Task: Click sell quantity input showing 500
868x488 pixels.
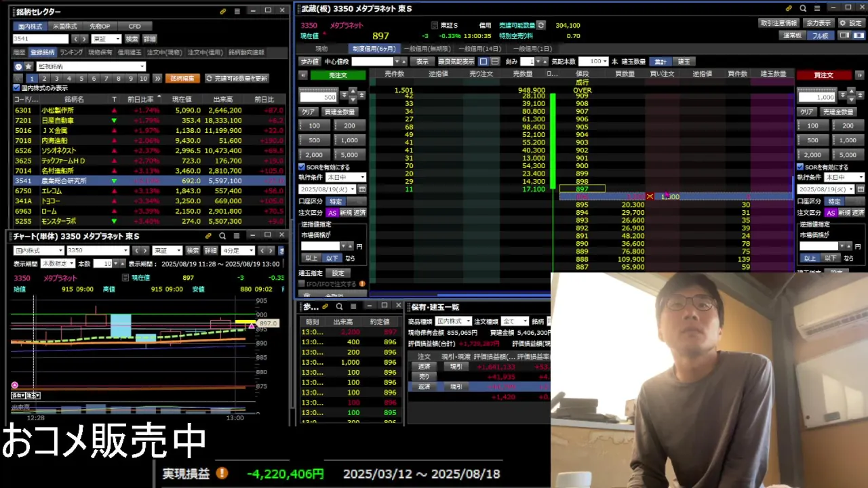Action: coord(319,97)
